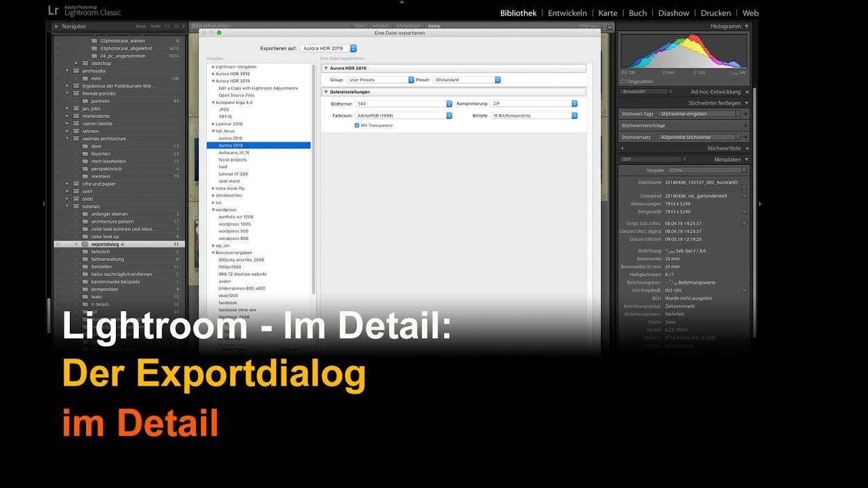The width and height of the screenshot is (868, 488).
Task: Switch to the Karte module
Action: (x=608, y=13)
